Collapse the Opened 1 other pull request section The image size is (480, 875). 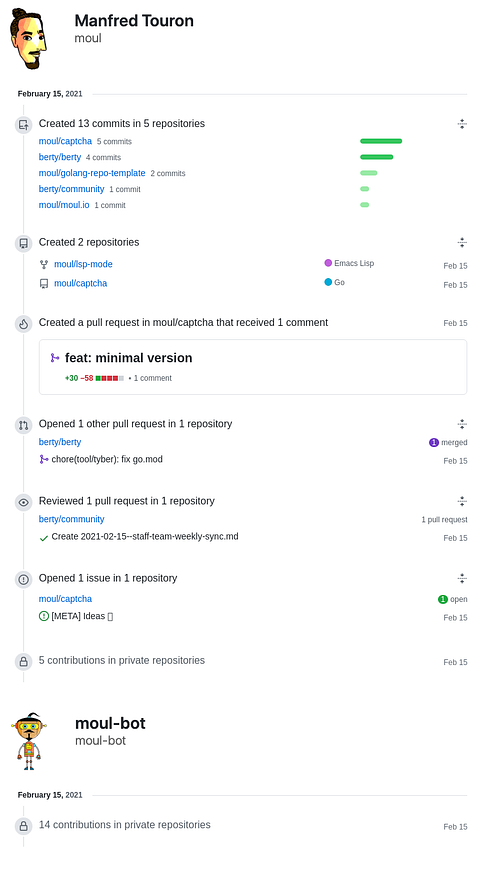point(462,424)
